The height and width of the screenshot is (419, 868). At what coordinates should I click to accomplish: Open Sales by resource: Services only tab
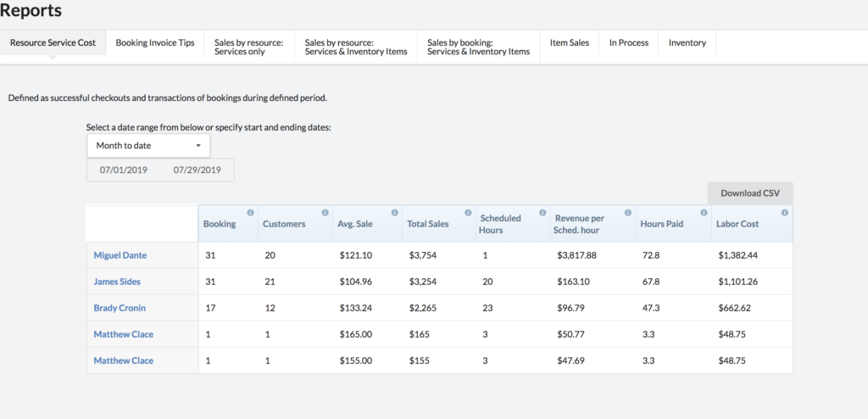click(x=249, y=47)
